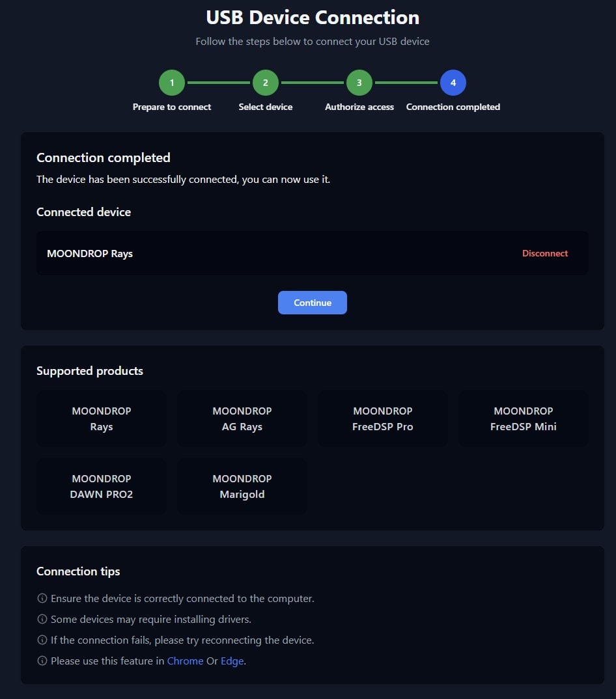Viewport: 616px width, 699px height.
Task: Select the MOONDROP AG Rays card
Action: click(242, 418)
